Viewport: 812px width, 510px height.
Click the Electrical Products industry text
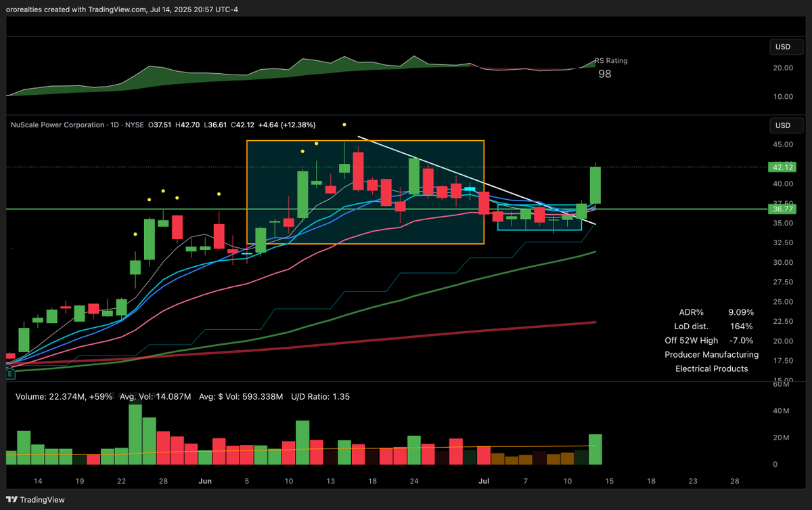pos(711,369)
